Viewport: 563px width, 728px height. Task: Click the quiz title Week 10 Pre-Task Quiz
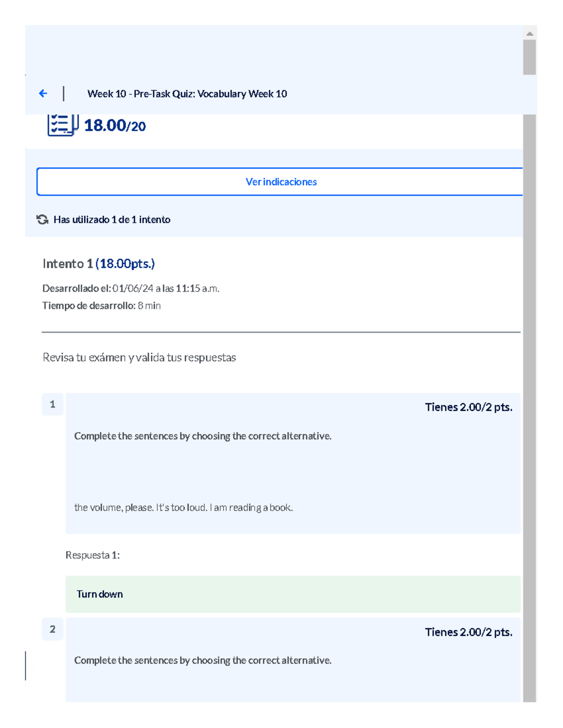187,94
